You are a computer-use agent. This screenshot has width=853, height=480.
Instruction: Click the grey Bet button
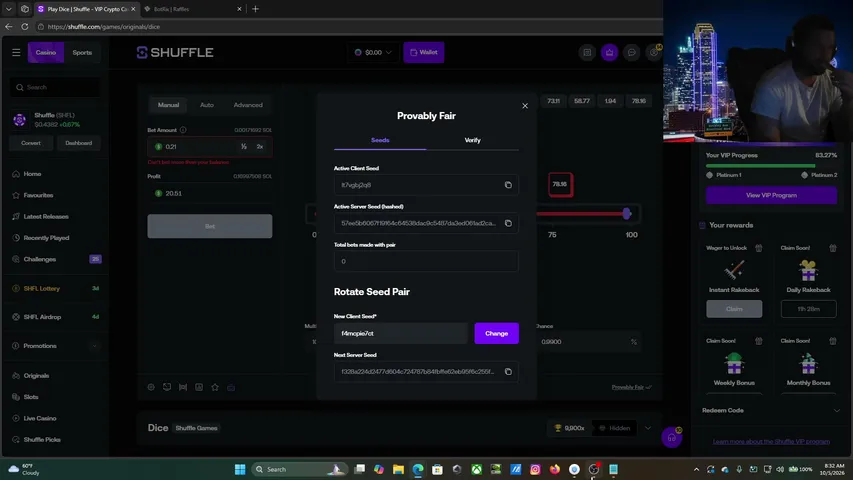[209, 226]
